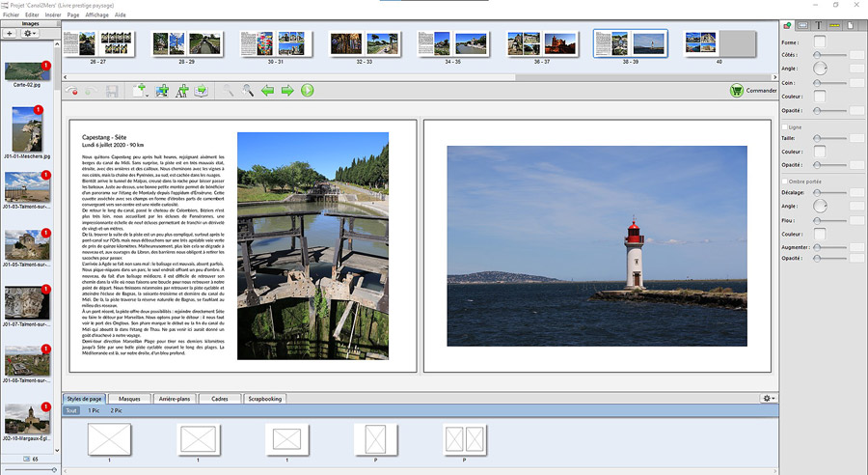Adjust the Flou slider
Viewport: 868px width, 475px height.
tap(829, 220)
